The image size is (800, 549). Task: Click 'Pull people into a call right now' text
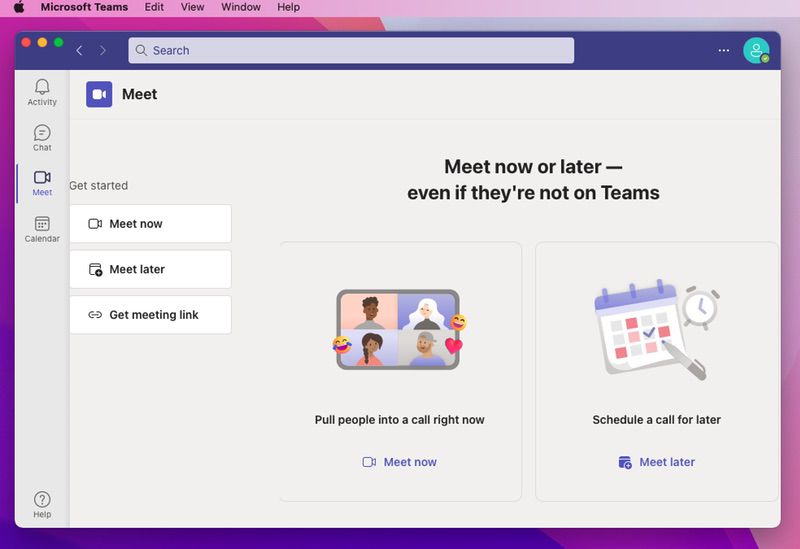tap(399, 419)
